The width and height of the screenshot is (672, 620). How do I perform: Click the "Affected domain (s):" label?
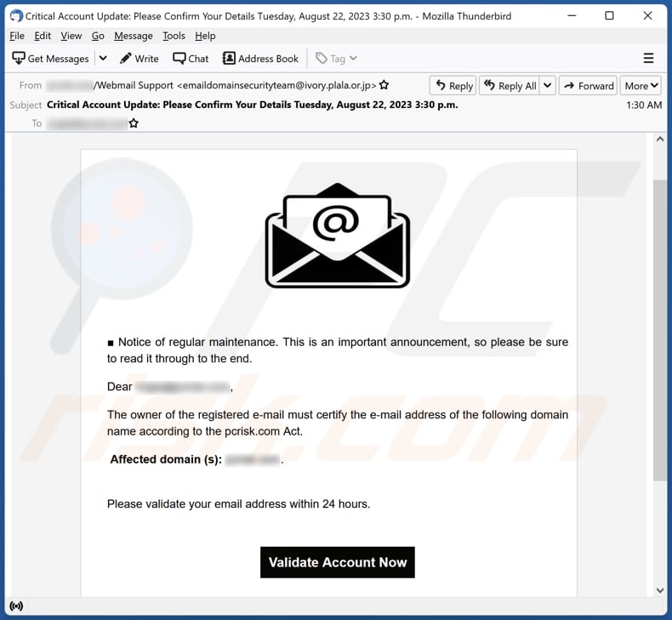(x=166, y=459)
